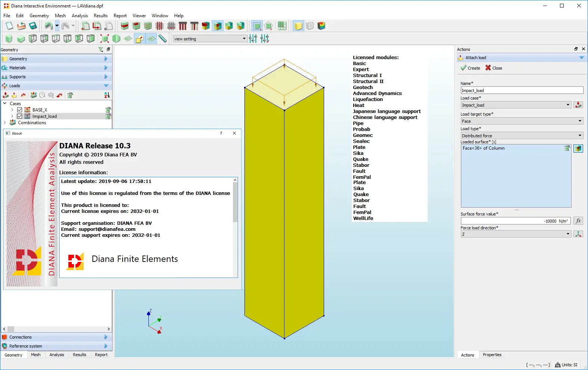Image resolution: width=588 pixels, height=370 pixels.
Task: Delete the BASE_X load case trash icon
Action: tap(108, 110)
